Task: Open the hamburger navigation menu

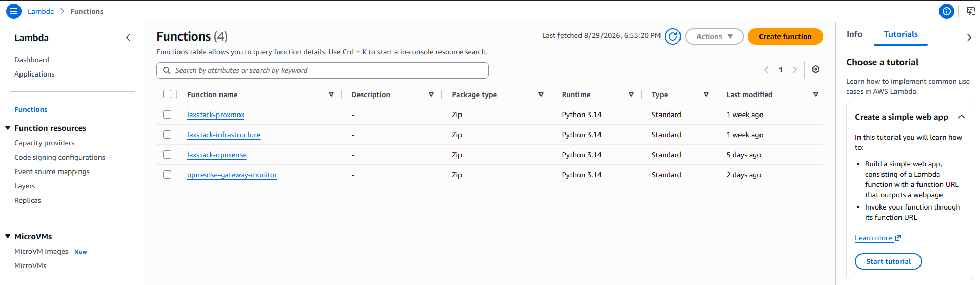Action: [x=14, y=11]
